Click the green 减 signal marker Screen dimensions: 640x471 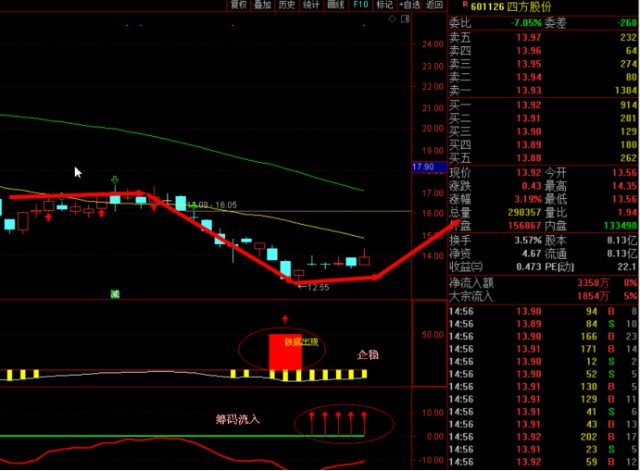point(115,294)
